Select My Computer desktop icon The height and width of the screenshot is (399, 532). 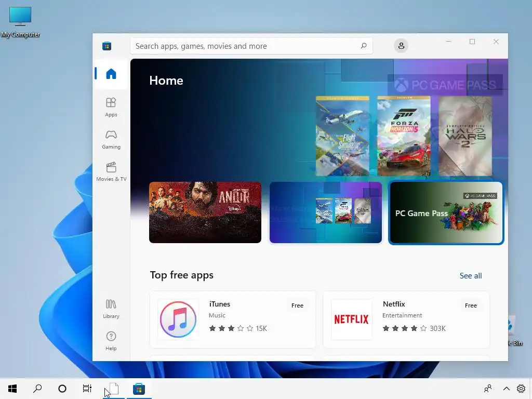pyautogui.click(x=20, y=22)
